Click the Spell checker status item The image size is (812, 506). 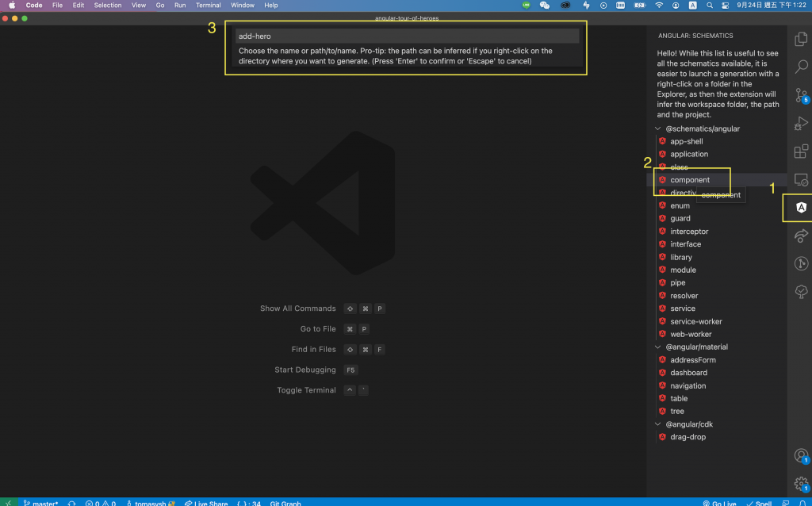pos(759,503)
